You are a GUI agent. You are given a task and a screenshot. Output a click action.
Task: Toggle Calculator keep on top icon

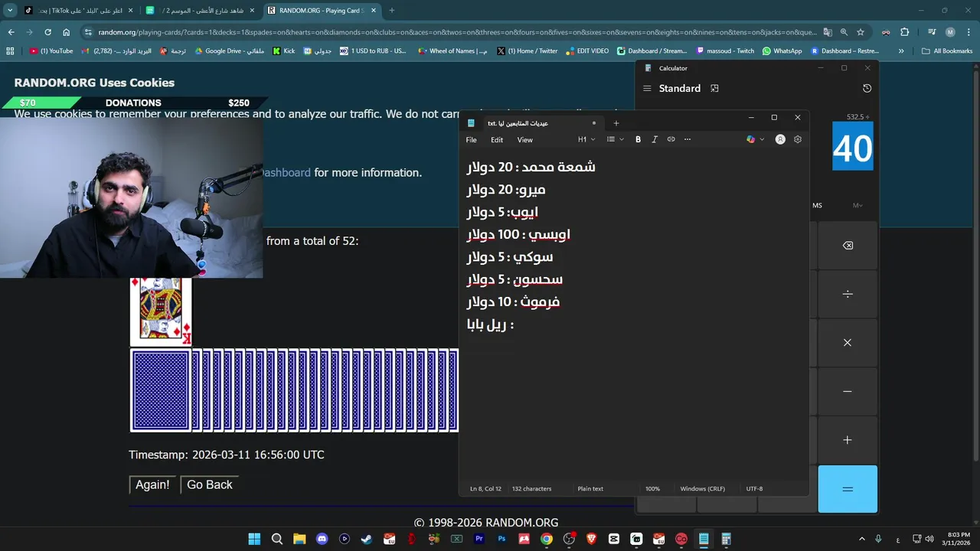coord(714,89)
